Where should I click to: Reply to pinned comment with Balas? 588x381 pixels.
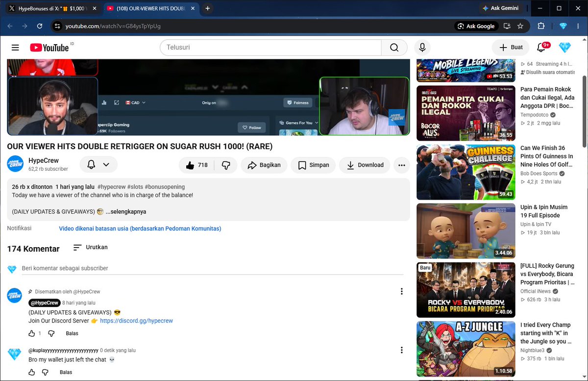(72, 333)
